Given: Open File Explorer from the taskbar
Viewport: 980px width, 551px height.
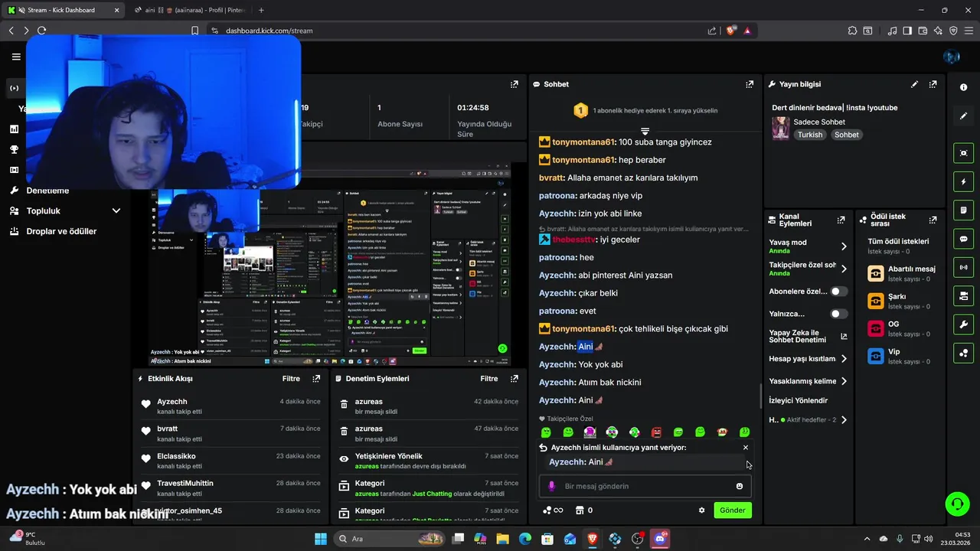Looking at the screenshot, I should coord(502,539).
